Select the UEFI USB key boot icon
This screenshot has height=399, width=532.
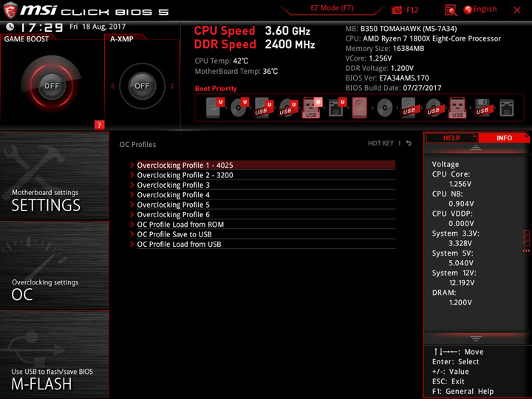pyautogui.click(x=312, y=108)
